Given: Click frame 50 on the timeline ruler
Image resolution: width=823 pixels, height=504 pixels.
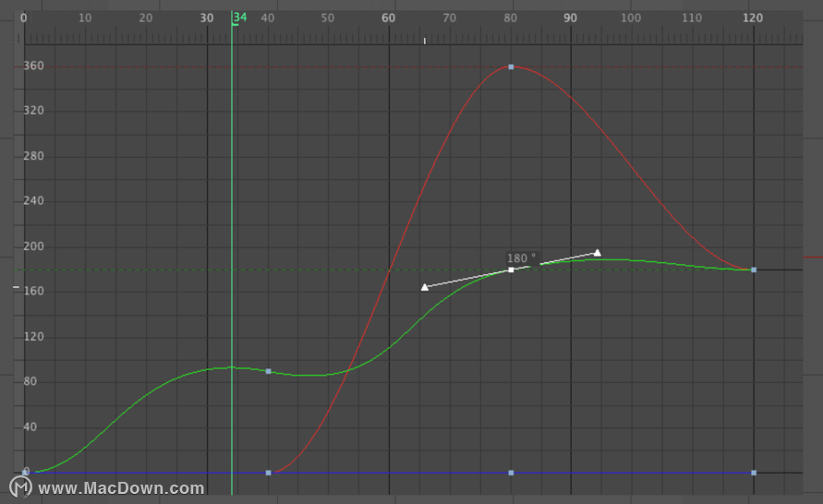Looking at the screenshot, I should click(x=328, y=18).
